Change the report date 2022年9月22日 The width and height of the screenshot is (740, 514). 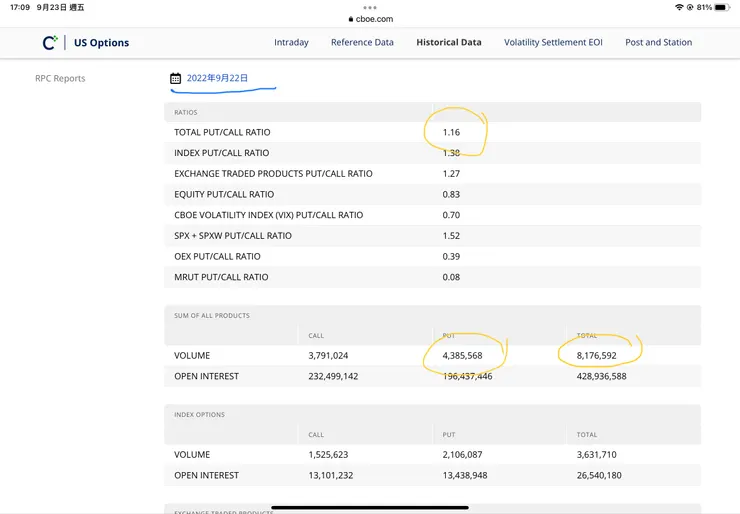click(217, 78)
